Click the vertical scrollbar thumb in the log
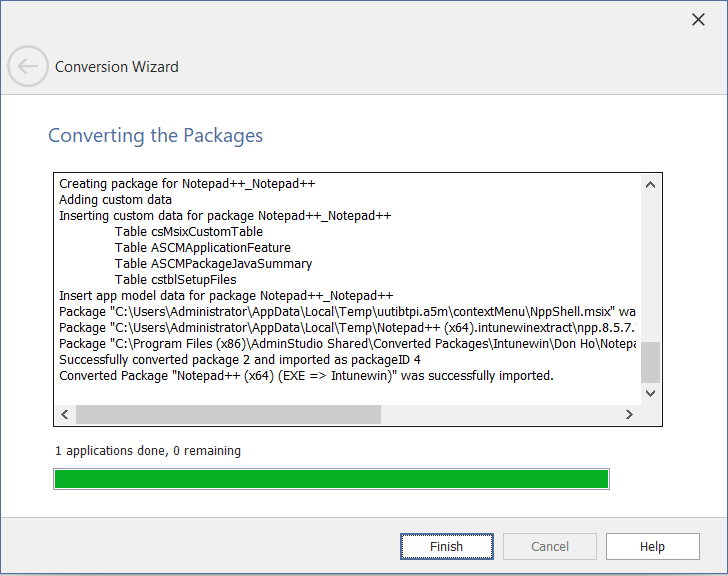The height and width of the screenshot is (576, 728). tap(650, 362)
